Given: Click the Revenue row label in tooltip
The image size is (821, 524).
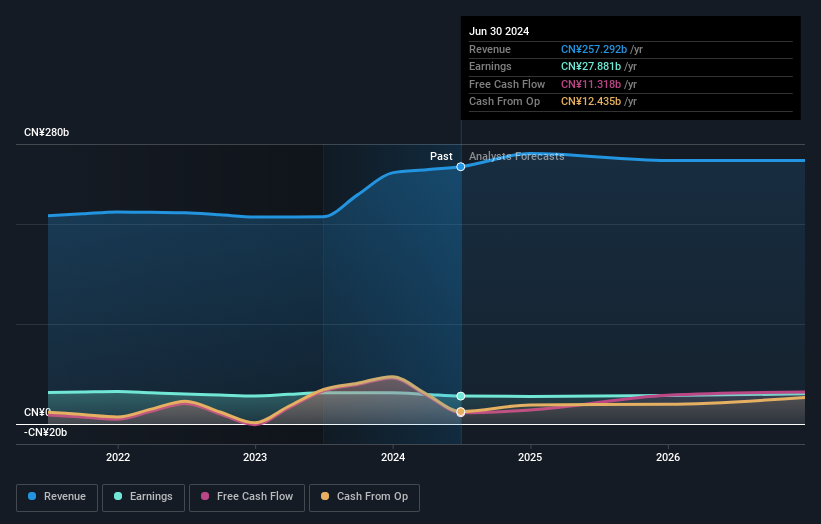Looking at the screenshot, I should (490, 49).
